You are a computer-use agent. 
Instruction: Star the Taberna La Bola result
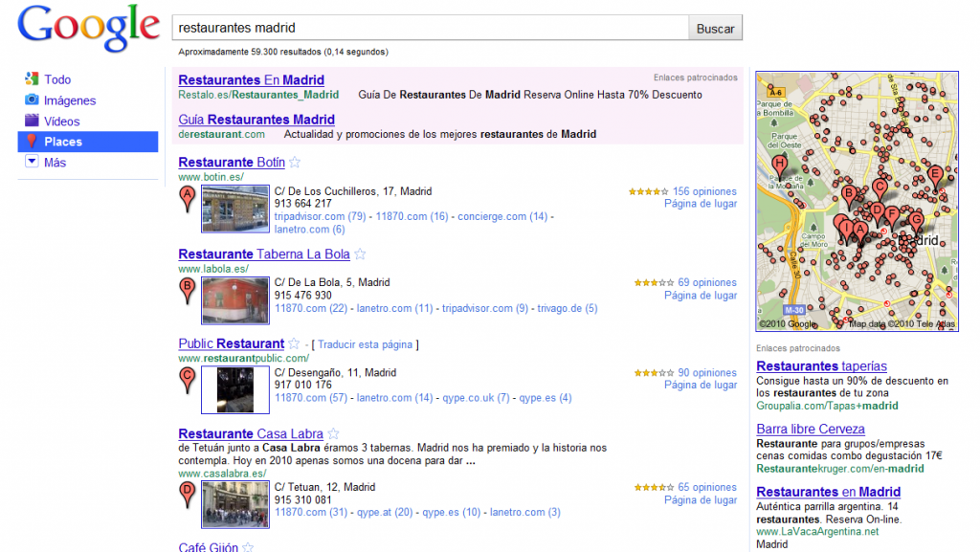click(360, 254)
